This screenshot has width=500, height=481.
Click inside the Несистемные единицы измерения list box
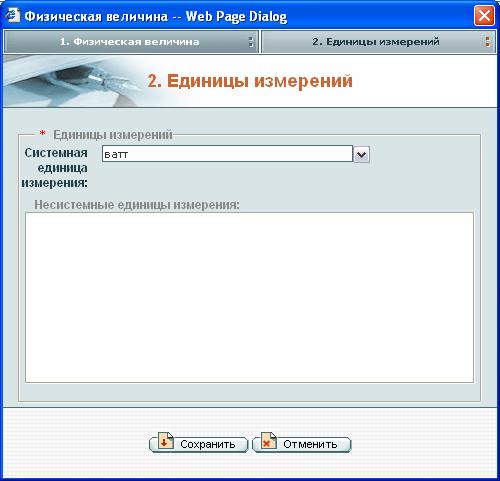(249, 297)
